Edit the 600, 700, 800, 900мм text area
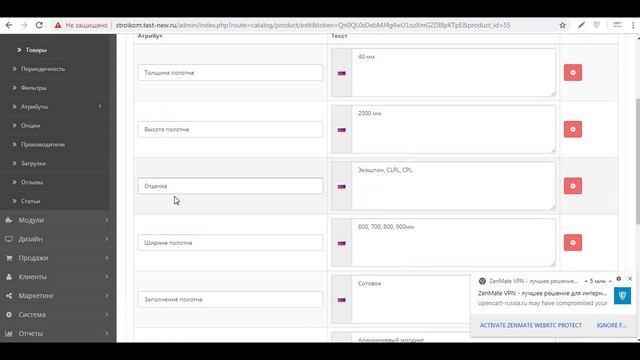640x360 pixels. pyautogui.click(x=453, y=243)
